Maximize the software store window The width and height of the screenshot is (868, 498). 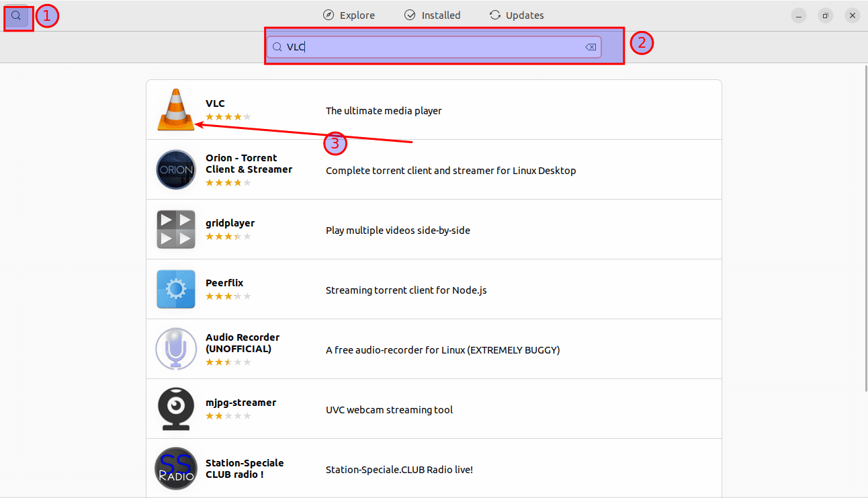[826, 15]
